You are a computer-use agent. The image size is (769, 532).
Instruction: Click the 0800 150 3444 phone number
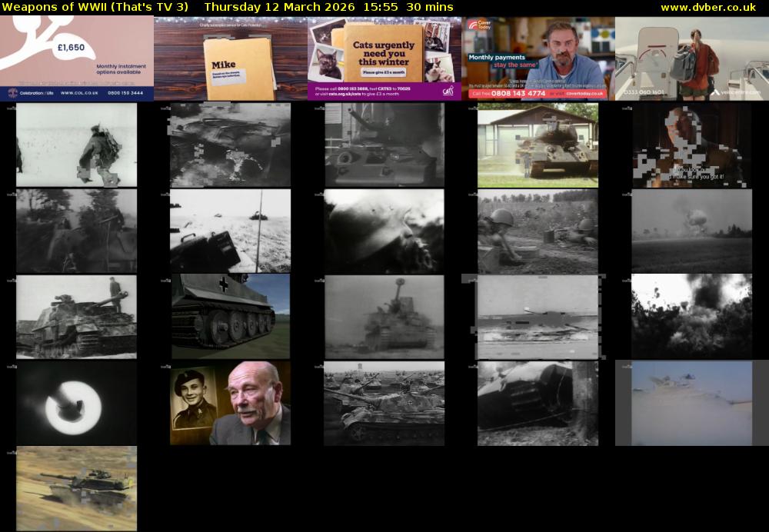pos(125,92)
